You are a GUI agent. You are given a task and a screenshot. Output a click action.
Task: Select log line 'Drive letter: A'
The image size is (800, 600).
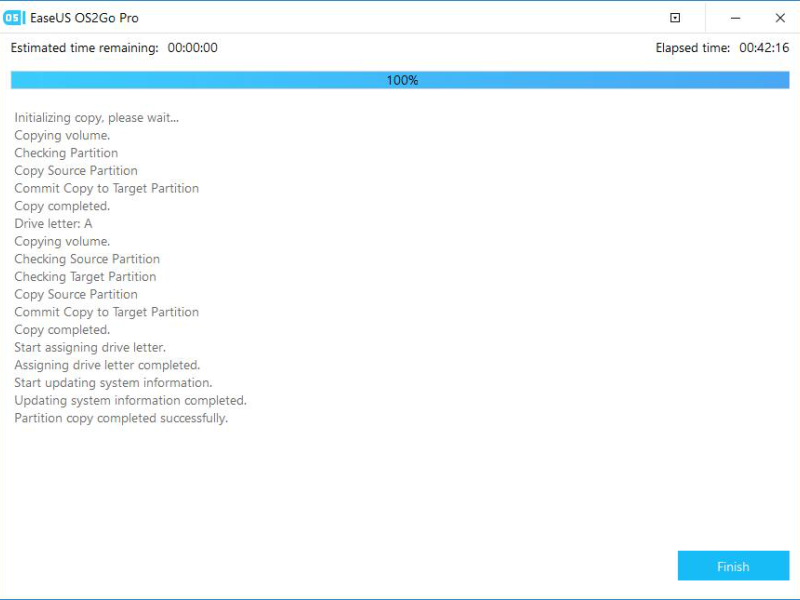(x=53, y=223)
